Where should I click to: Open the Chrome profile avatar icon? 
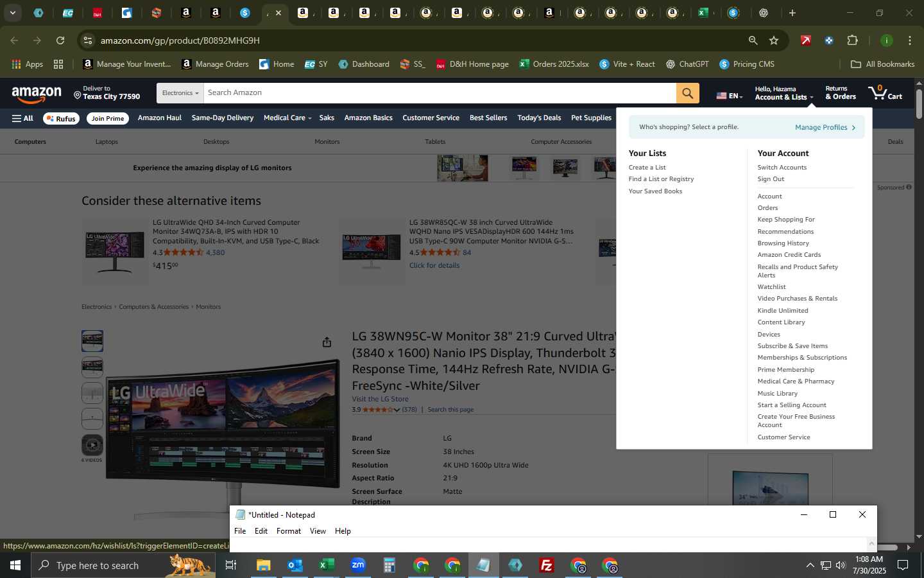pyautogui.click(x=886, y=40)
